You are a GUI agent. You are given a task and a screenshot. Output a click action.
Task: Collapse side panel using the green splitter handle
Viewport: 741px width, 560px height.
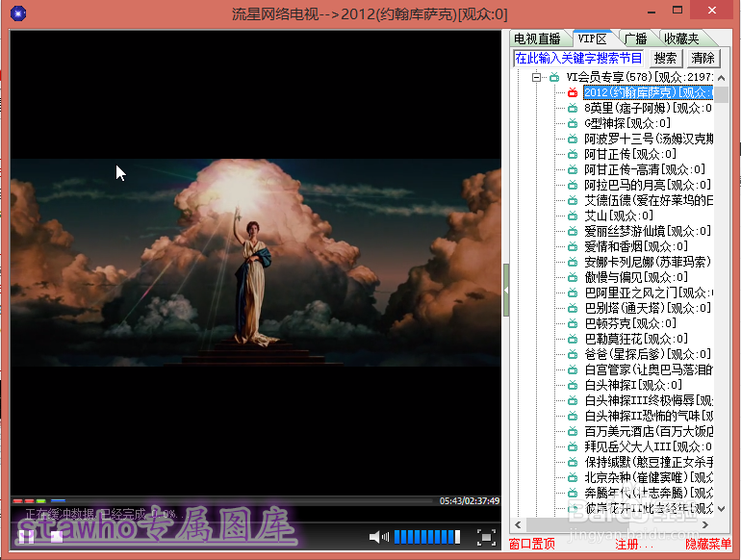tap(506, 291)
